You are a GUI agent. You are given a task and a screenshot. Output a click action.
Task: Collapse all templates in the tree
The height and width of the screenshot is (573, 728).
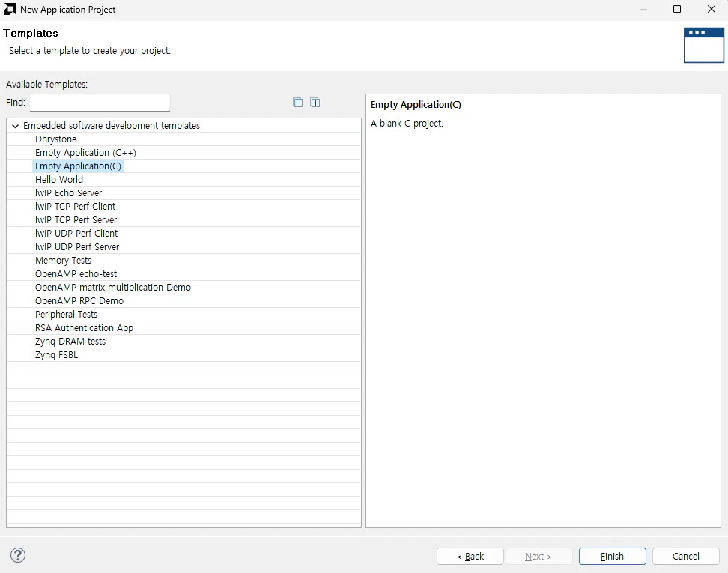pyautogui.click(x=297, y=102)
